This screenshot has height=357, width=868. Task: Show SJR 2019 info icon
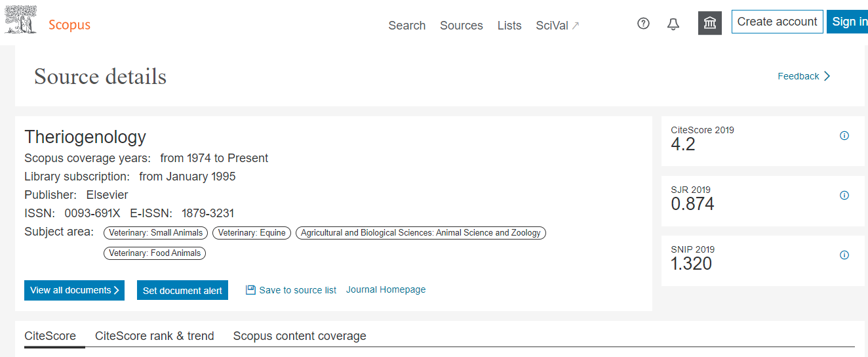coord(844,196)
